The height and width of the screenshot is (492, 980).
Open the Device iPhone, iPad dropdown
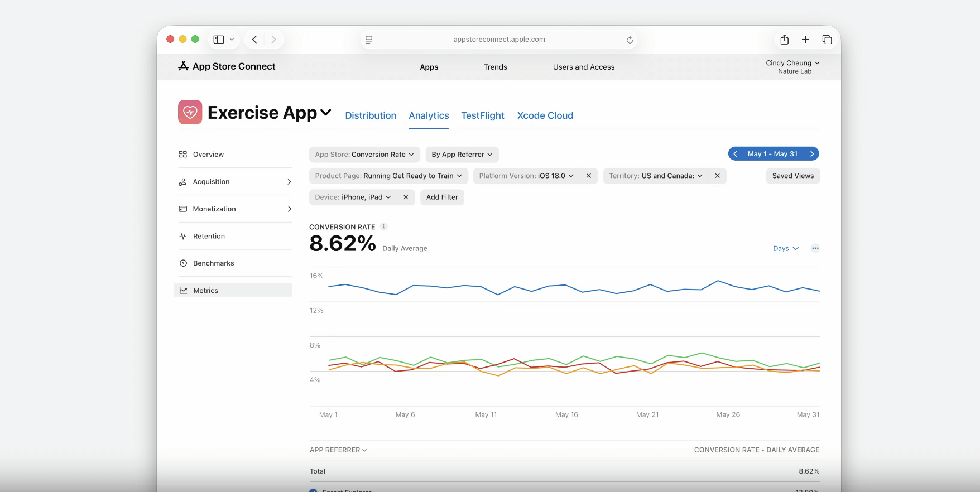(x=353, y=197)
